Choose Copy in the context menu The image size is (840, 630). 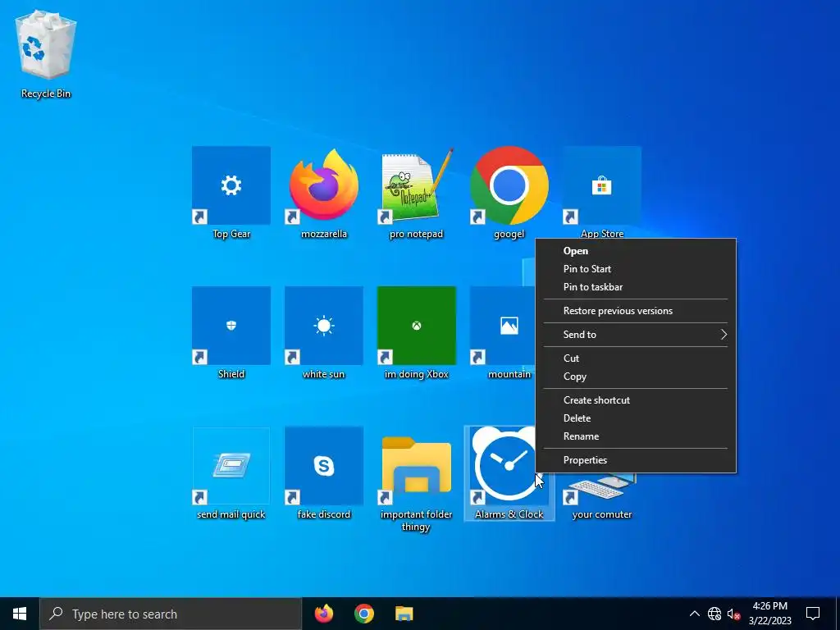(x=636, y=376)
